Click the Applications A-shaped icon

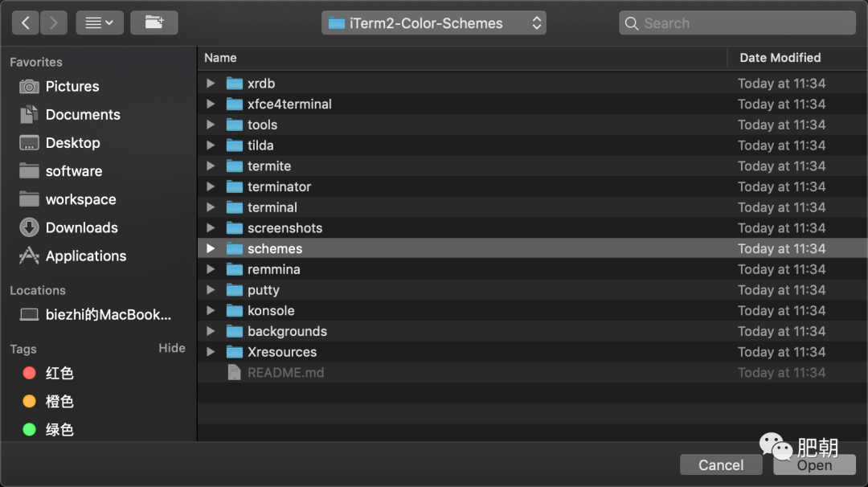coord(29,256)
